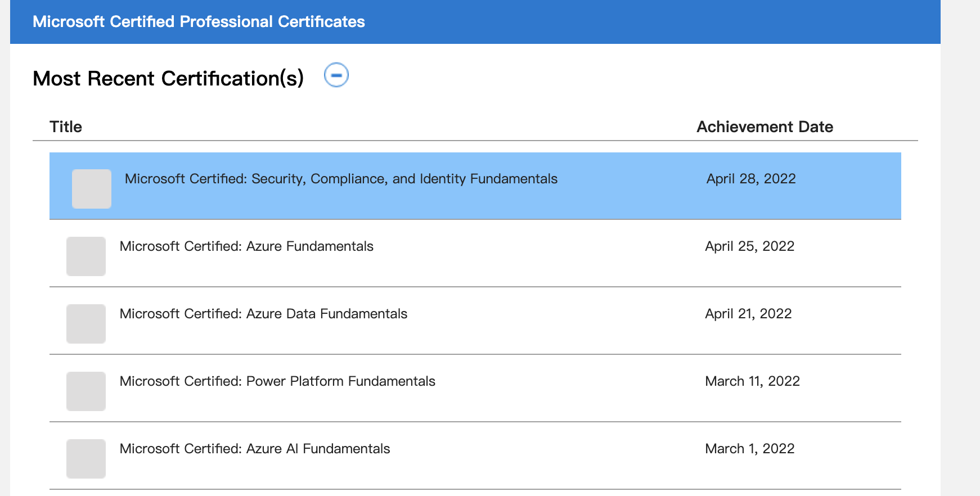Image resolution: width=980 pixels, height=496 pixels.
Task: Select Microsoft Certified: Azure Data Fundamentals title
Action: [x=263, y=314]
